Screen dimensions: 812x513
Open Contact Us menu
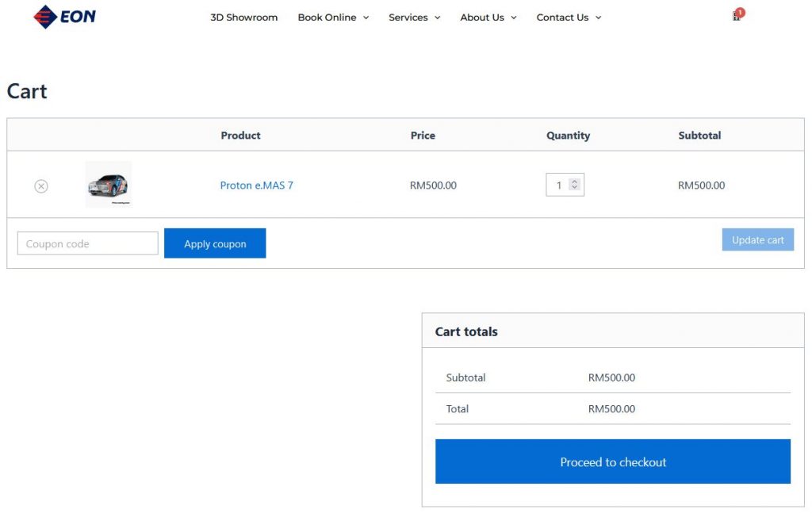(562, 17)
